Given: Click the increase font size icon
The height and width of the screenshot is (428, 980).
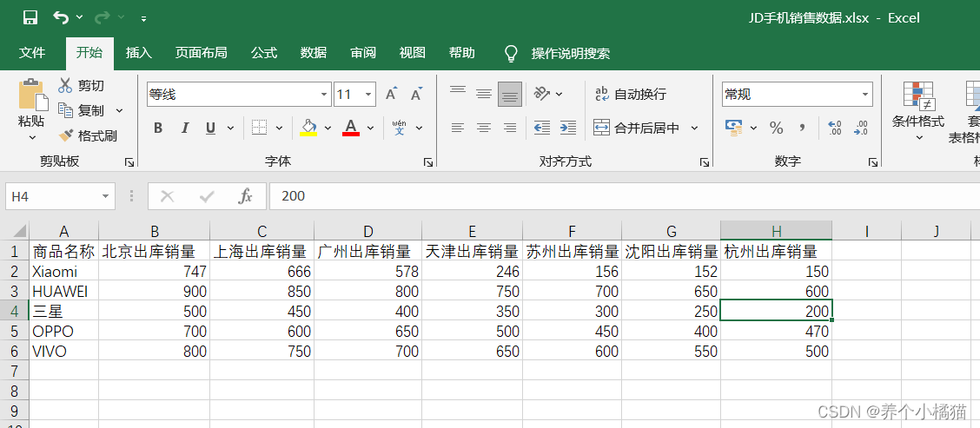Looking at the screenshot, I should (391, 95).
